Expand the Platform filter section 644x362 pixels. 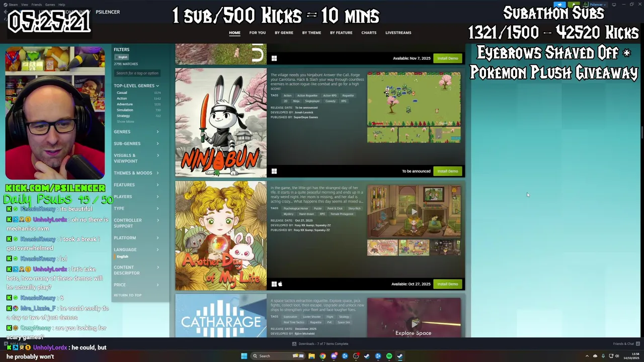coord(136,238)
